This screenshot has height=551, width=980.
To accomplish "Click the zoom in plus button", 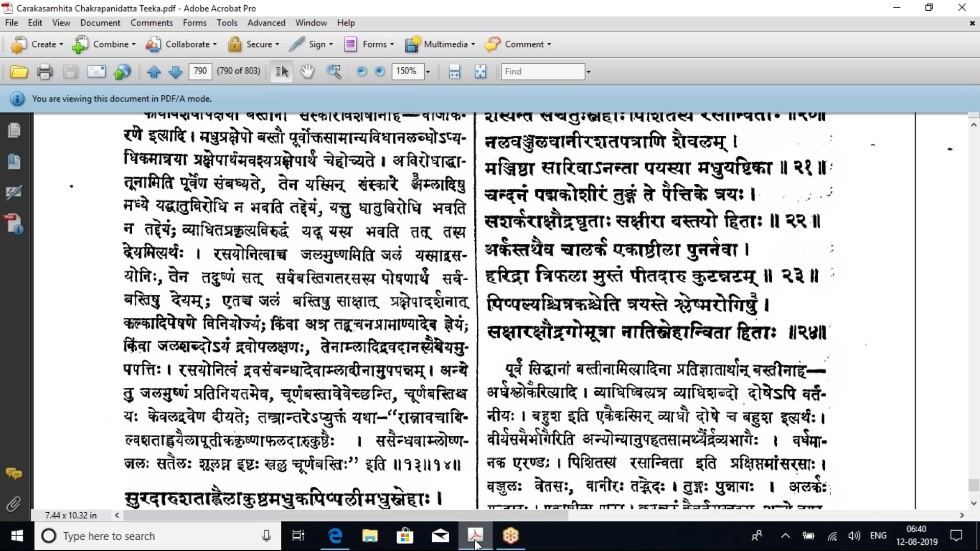I will coord(379,71).
